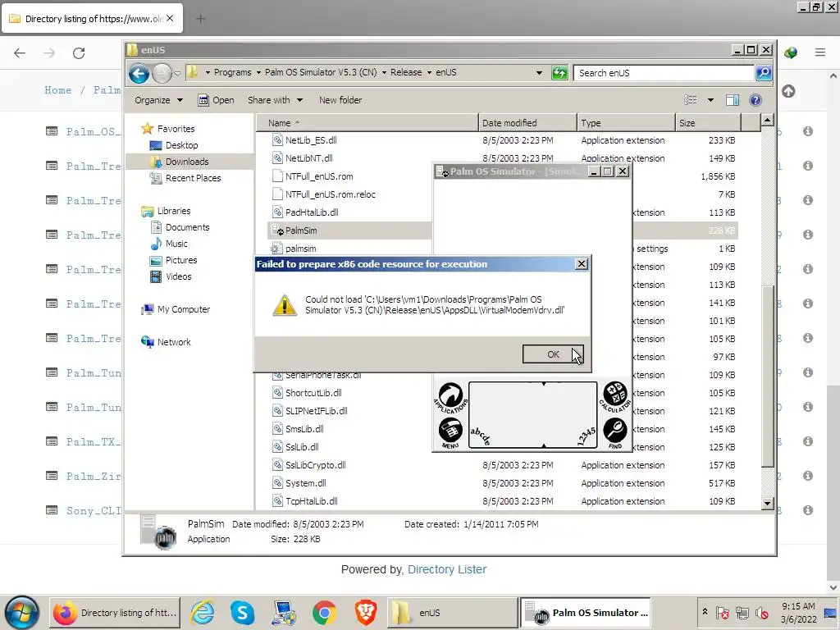Click the Windows Start orb
The width and height of the screenshot is (840, 630).
(x=21, y=612)
